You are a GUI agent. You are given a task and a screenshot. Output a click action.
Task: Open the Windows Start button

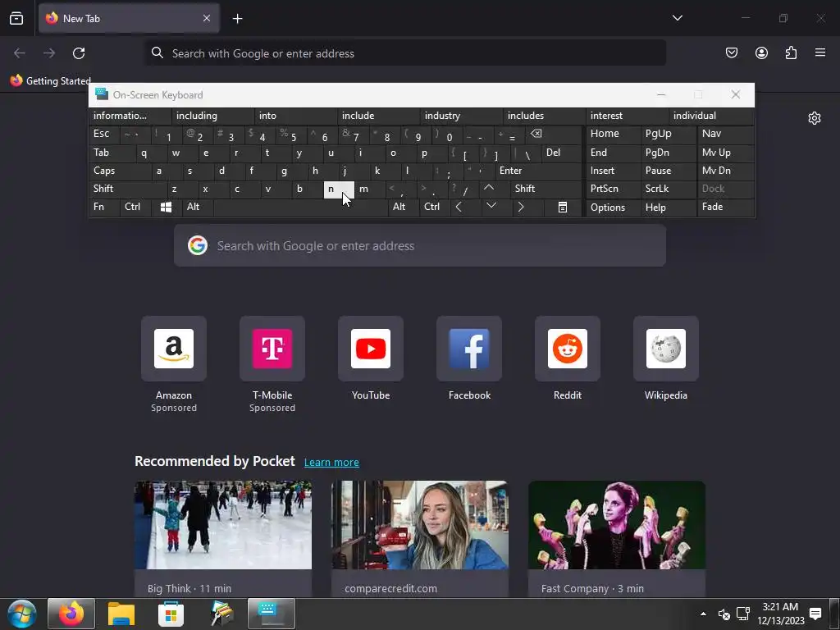coord(22,614)
